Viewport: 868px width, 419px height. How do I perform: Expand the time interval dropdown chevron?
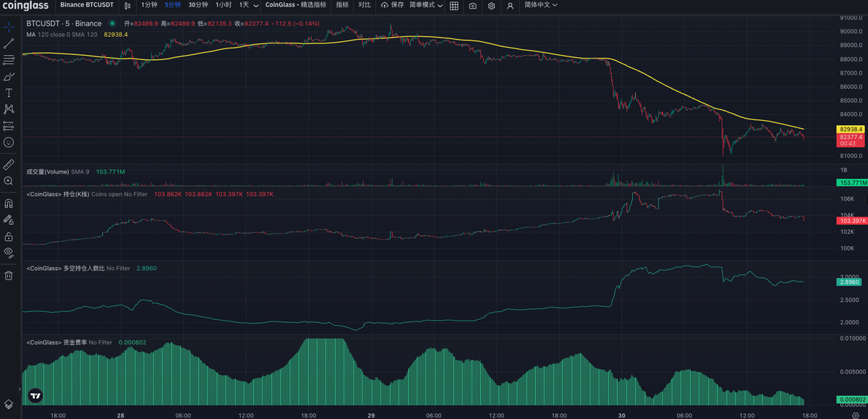pos(257,5)
